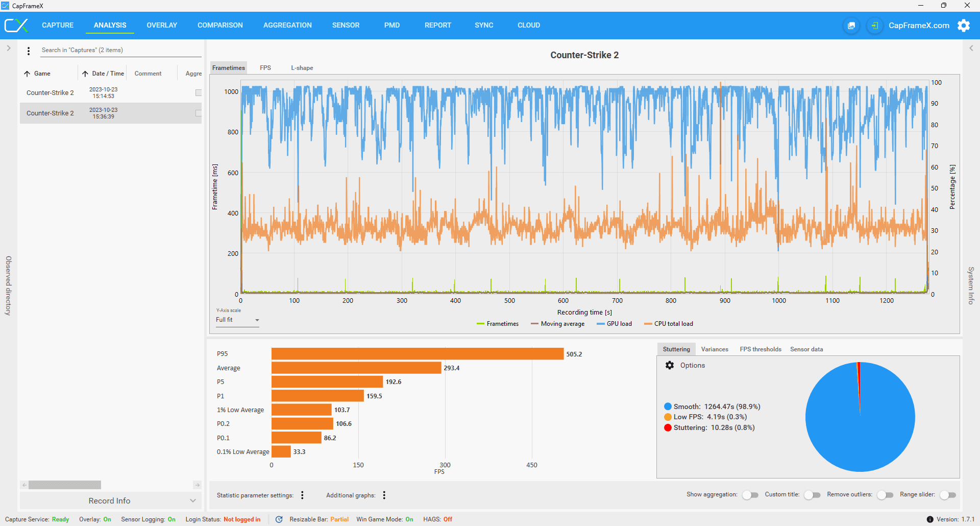Expand the System Info side panel
The width and height of the screenshot is (980, 526).
971,48
